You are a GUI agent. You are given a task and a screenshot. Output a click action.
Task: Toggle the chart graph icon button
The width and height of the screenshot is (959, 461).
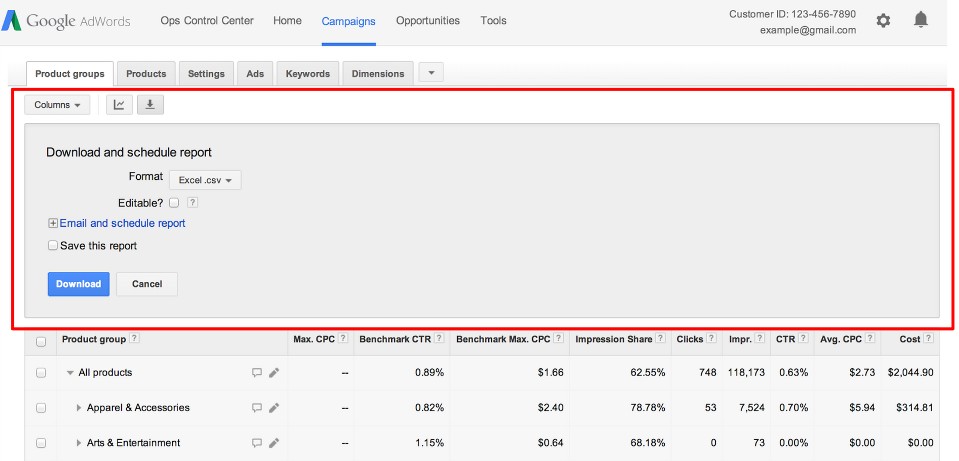119,105
